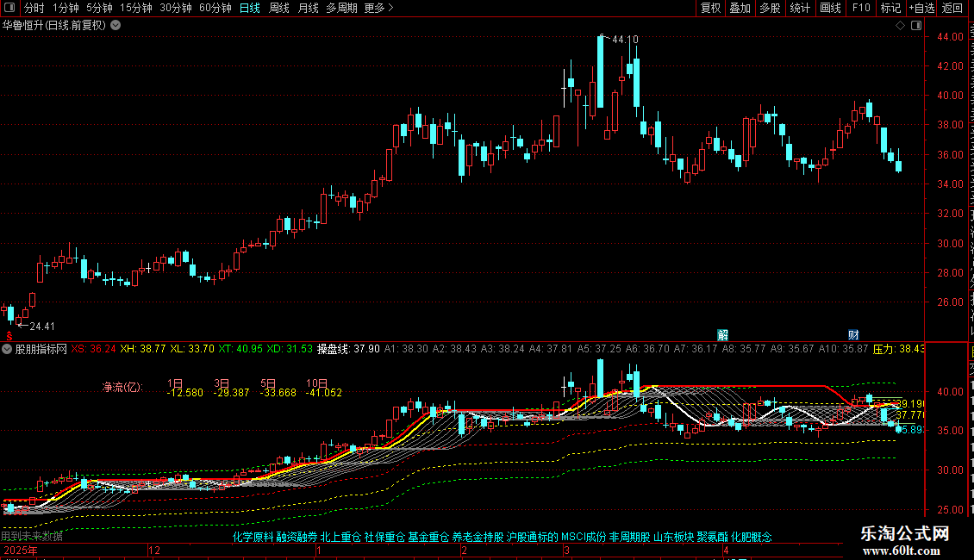Image resolution: width=974 pixels, height=560 pixels.
Task: Click the 化肥概念 concept tag
Action: click(752, 537)
